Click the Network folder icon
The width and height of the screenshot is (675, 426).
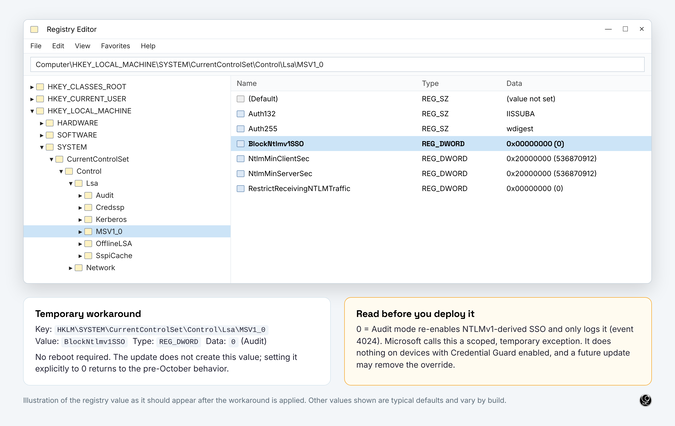coord(79,267)
